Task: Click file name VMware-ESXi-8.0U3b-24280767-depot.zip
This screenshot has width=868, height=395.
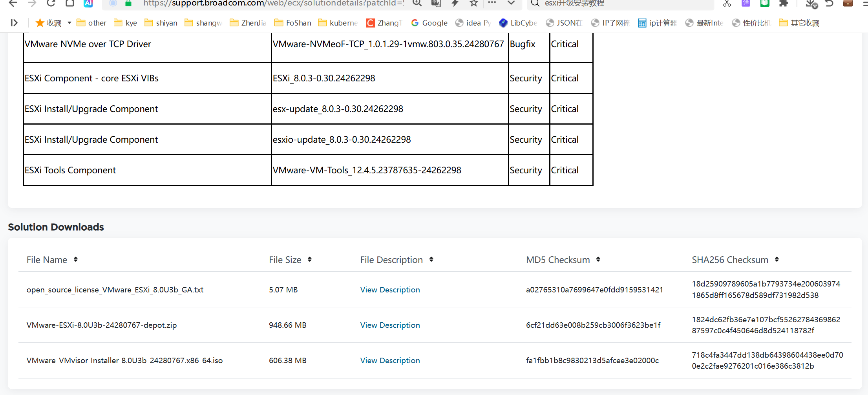Action: [x=102, y=325]
